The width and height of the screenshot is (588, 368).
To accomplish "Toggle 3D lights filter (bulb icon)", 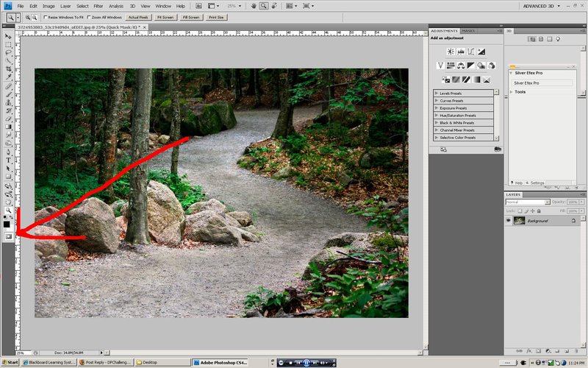I will coord(558,39).
